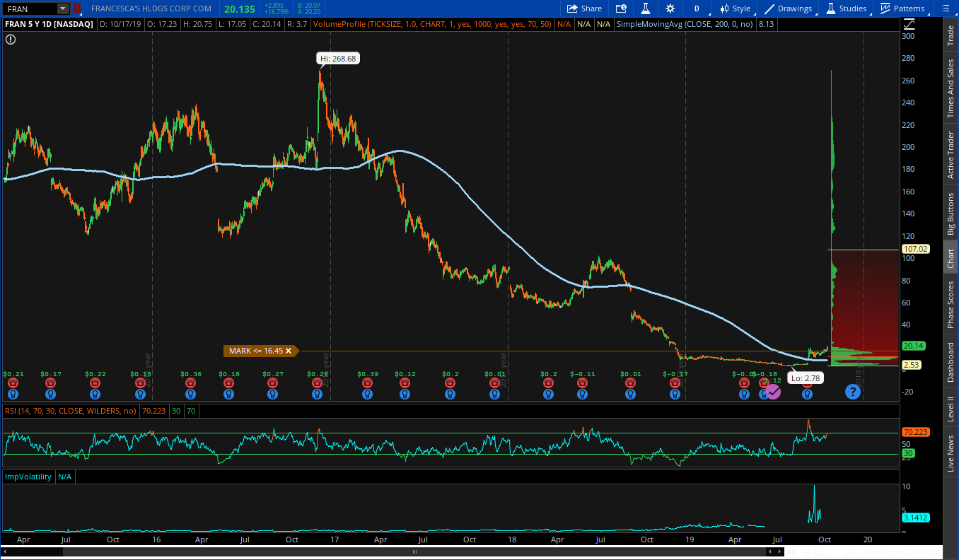The height and width of the screenshot is (560, 959).
Task: Open the Style dropdown menu
Action: coord(735,8)
